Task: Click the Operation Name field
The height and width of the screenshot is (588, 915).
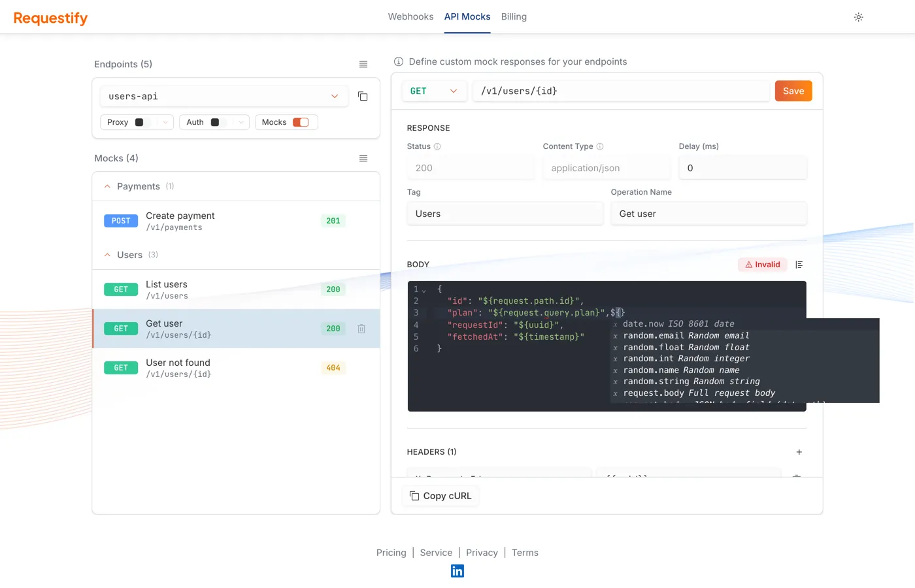Action: (708, 214)
